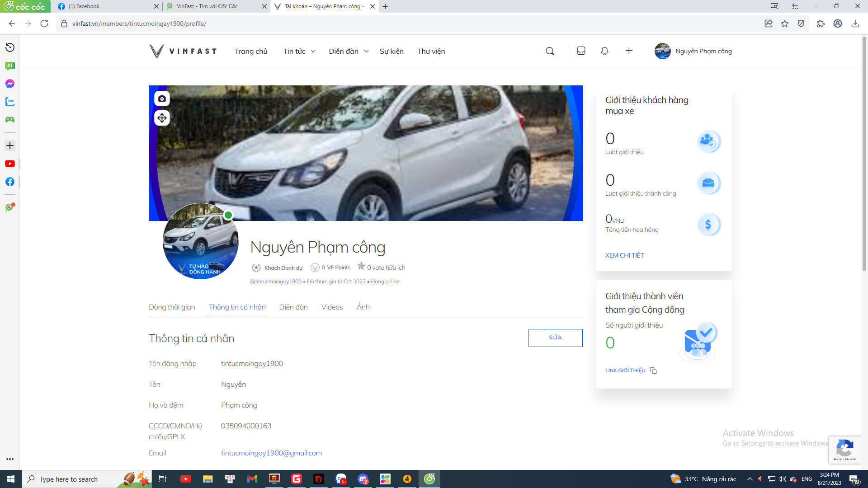Bookmark this page with star icon
The width and height of the screenshot is (868, 488).
pos(785,23)
